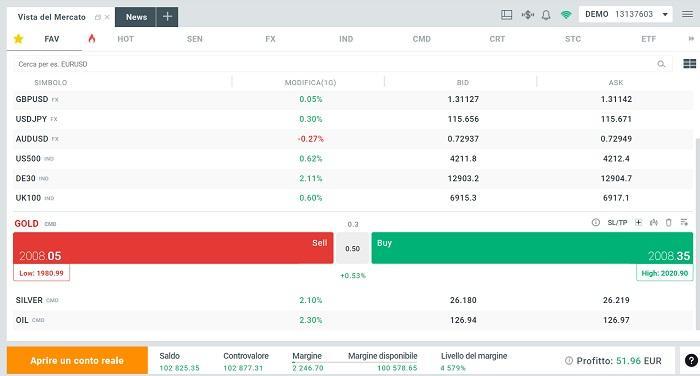Select the STC category tab

pyautogui.click(x=573, y=39)
